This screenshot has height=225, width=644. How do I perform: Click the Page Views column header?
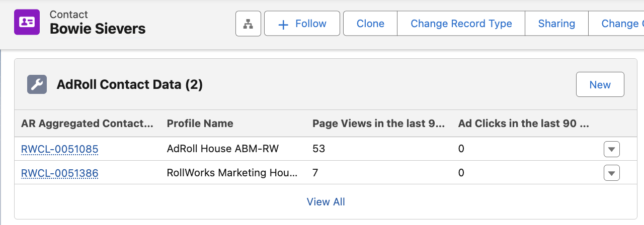pyautogui.click(x=378, y=124)
